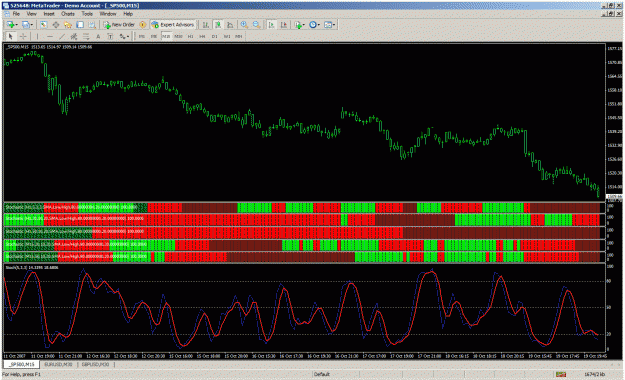
Task: Switch chart to Candlesticks type
Action: tap(218, 25)
